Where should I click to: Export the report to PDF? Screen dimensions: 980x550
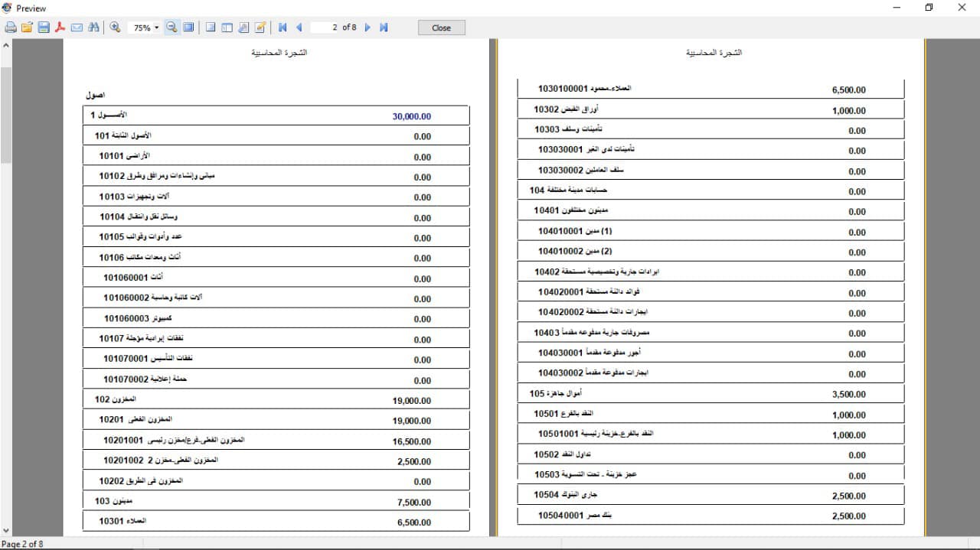(x=58, y=28)
